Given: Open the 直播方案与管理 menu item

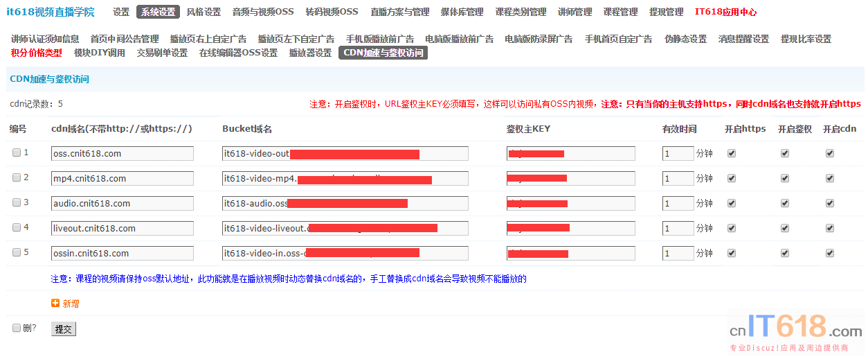Looking at the screenshot, I should pos(399,12).
